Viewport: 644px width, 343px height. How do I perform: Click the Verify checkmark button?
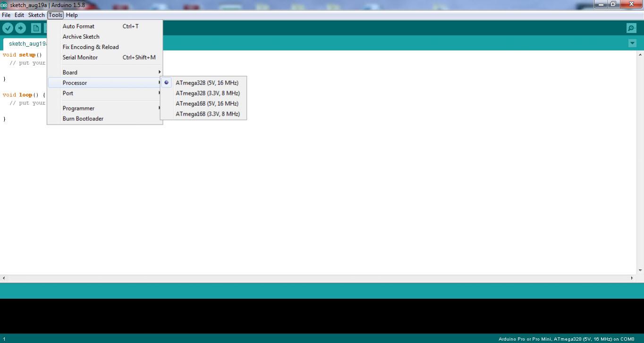click(x=8, y=28)
